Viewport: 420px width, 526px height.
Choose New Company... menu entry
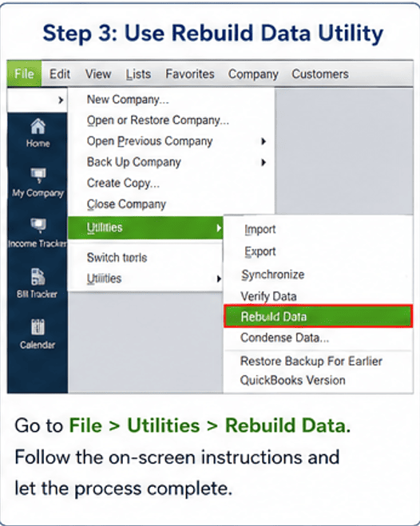tap(171, 100)
